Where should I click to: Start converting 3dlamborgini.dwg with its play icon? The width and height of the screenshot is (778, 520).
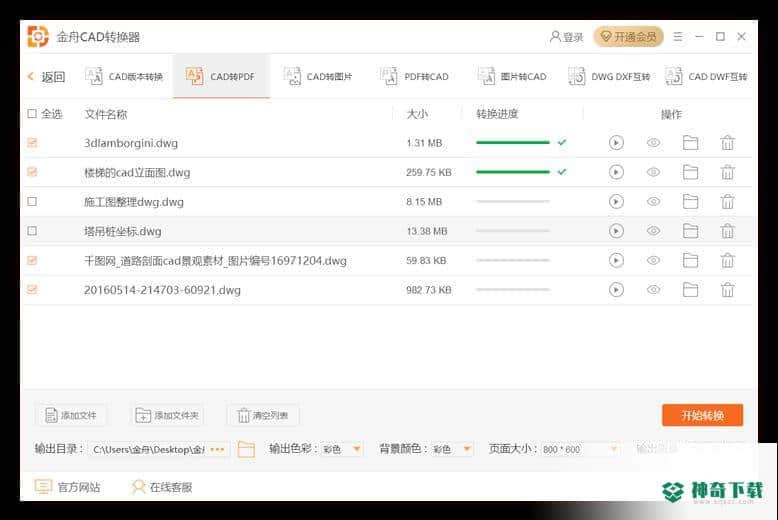pyautogui.click(x=616, y=143)
